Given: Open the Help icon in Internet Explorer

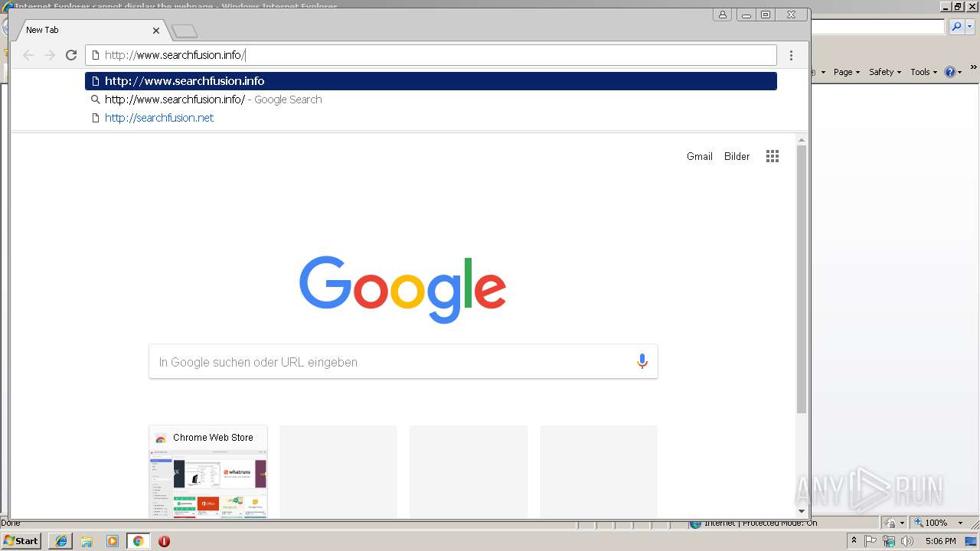Looking at the screenshot, I should tap(952, 72).
